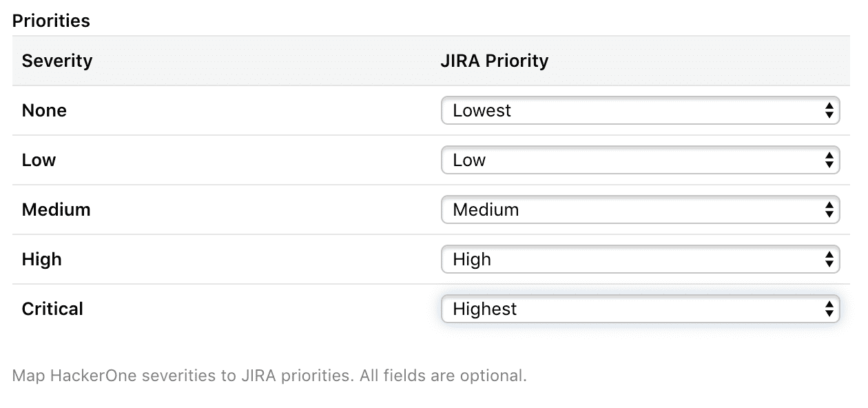Image resolution: width=868 pixels, height=408 pixels.
Task: Expand the JIRA priority dropdown for Low severity
Action: tap(639, 160)
